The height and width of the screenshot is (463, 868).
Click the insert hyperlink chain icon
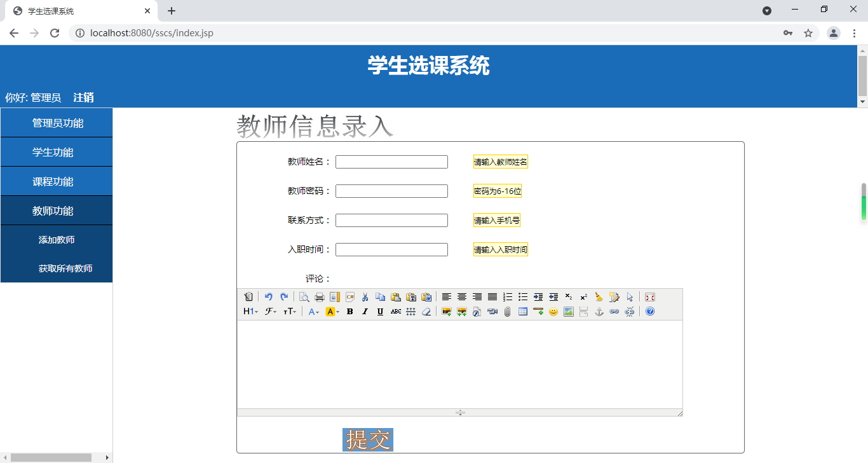click(x=614, y=312)
